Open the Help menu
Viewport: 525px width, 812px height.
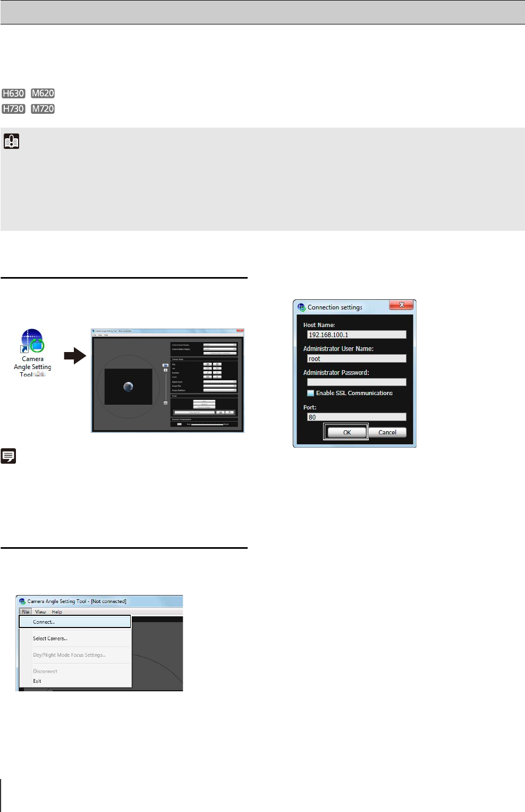pos(57,612)
